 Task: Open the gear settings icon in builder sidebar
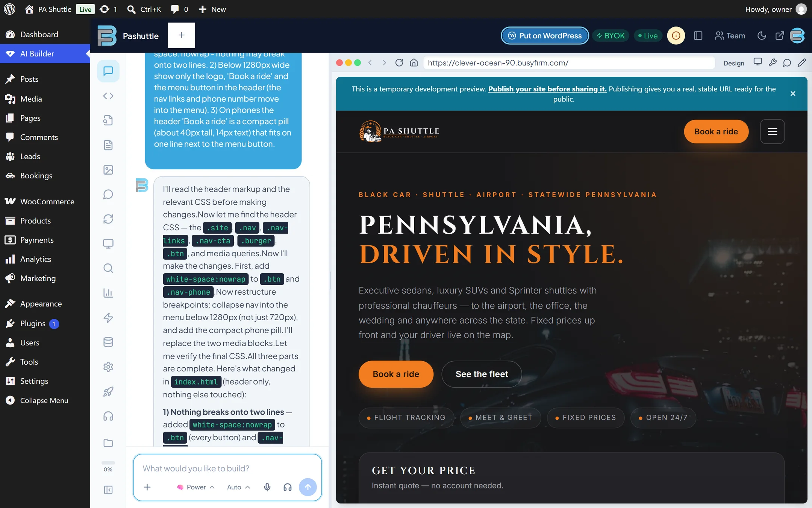point(108,367)
